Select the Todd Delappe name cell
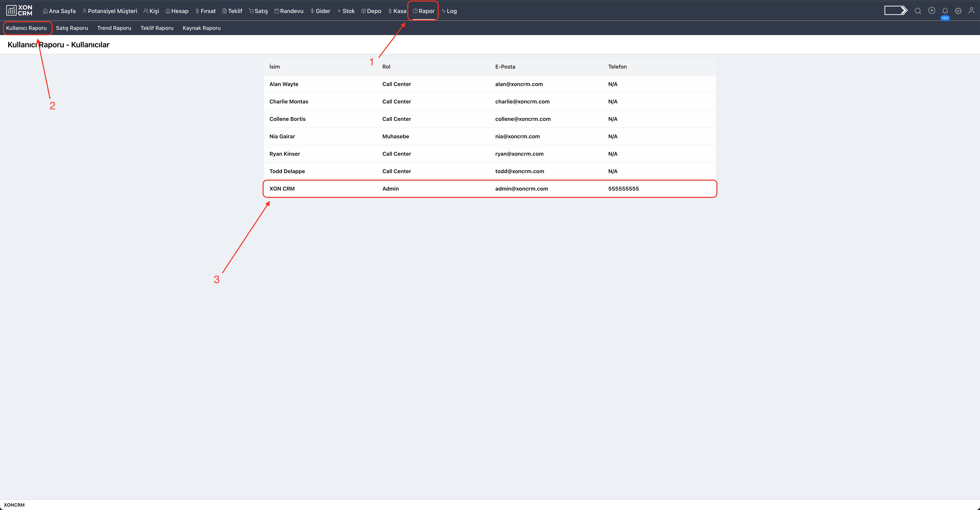Viewport: 980px width, 510px height. point(287,171)
